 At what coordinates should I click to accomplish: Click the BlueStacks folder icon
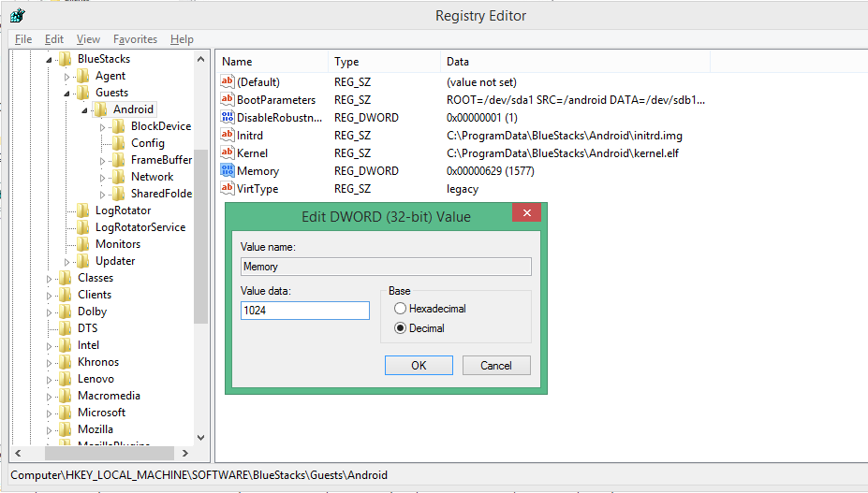(66, 59)
